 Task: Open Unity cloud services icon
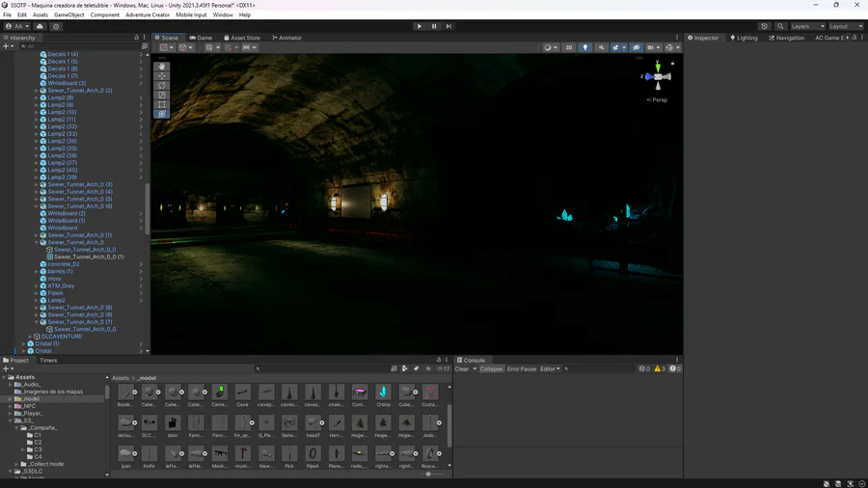click(x=40, y=26)
